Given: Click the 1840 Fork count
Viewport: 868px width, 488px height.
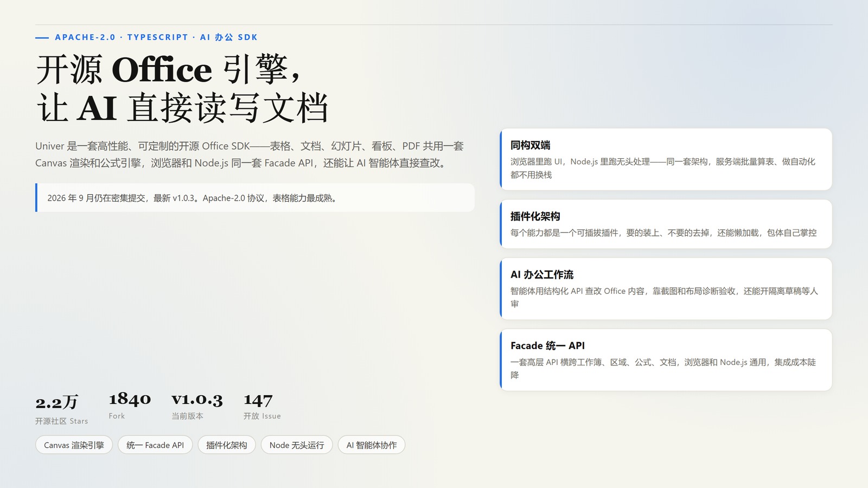Looking at the screenshot, I should tap(130, 400).
